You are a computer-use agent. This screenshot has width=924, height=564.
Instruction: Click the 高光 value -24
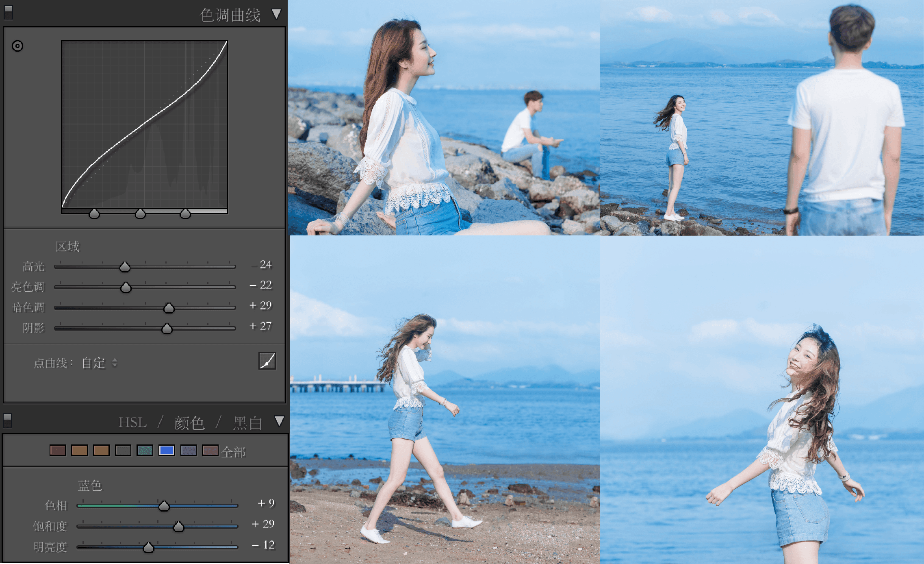pyautogui.click(x=261, y=265)
